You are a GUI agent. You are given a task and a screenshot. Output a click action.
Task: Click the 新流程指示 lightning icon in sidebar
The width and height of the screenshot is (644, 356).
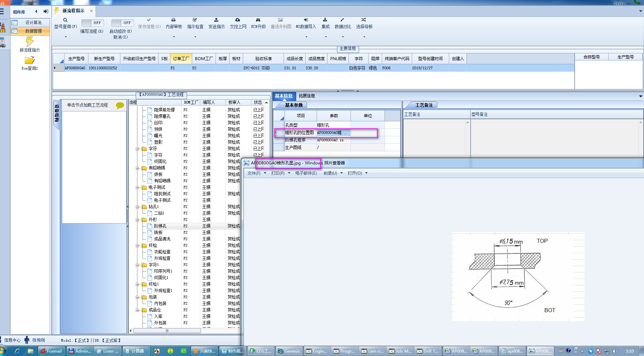pyautogui.click(x=30, y=42)
